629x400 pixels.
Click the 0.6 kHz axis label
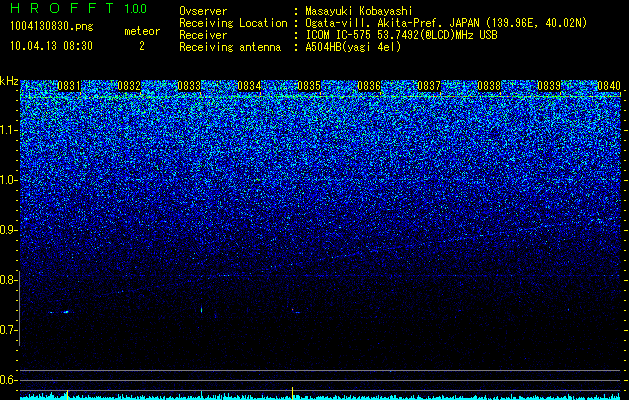point(8,380)
